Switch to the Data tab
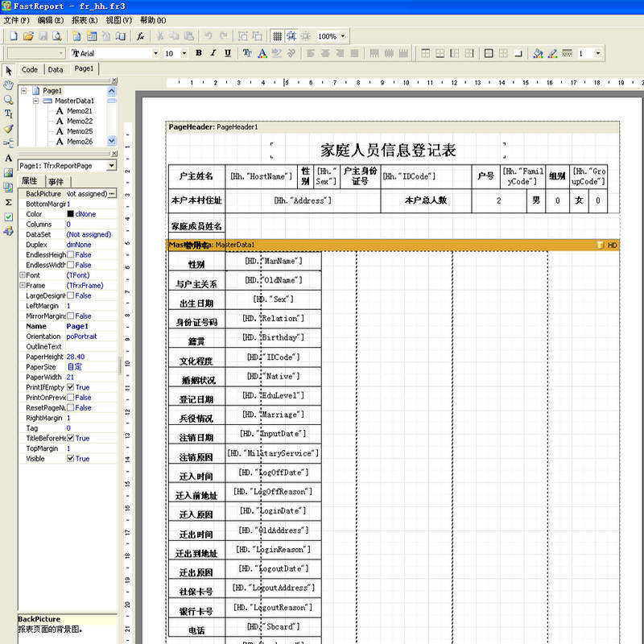 coord(56,69)
